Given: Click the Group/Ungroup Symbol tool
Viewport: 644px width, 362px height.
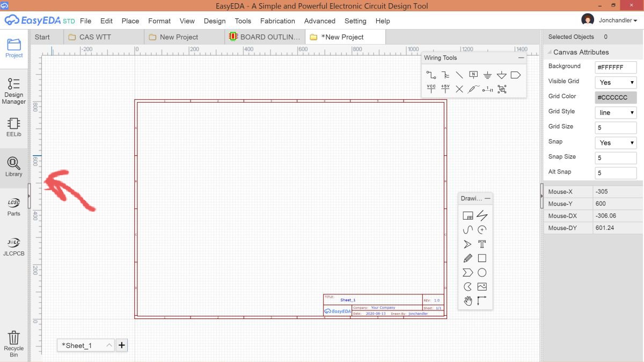Looking at the screenshot, I should (x=502, y=89).
